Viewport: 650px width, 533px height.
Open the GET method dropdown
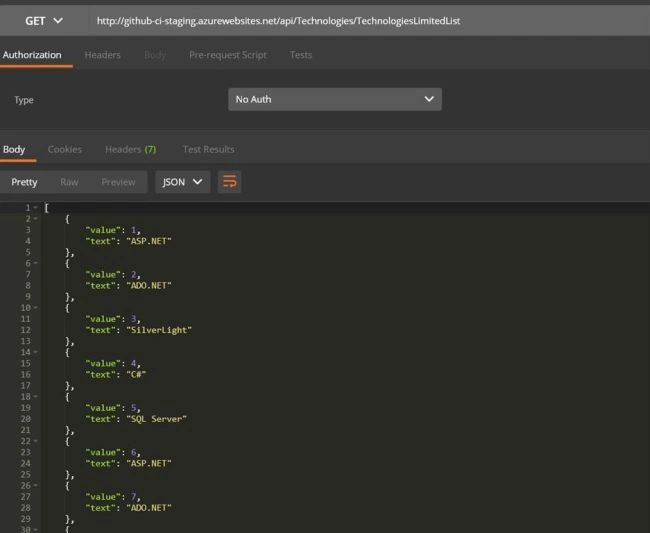(44, 21)
